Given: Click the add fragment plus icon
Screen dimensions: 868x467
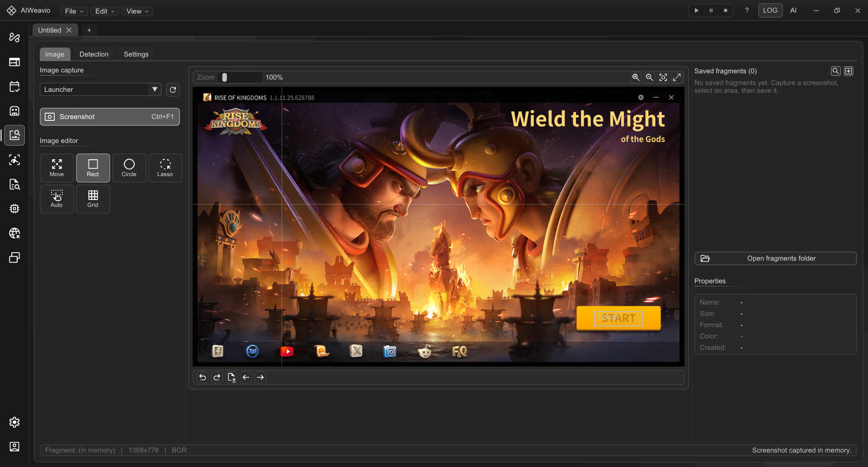Looking at the screenshot, I should [849, 71].
